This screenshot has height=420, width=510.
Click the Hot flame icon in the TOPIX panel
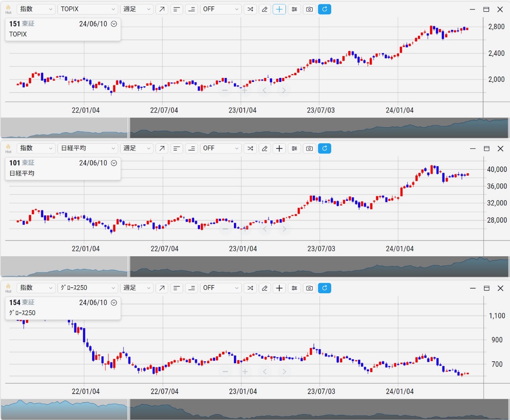pyautogui.click(x=8, y=9)
